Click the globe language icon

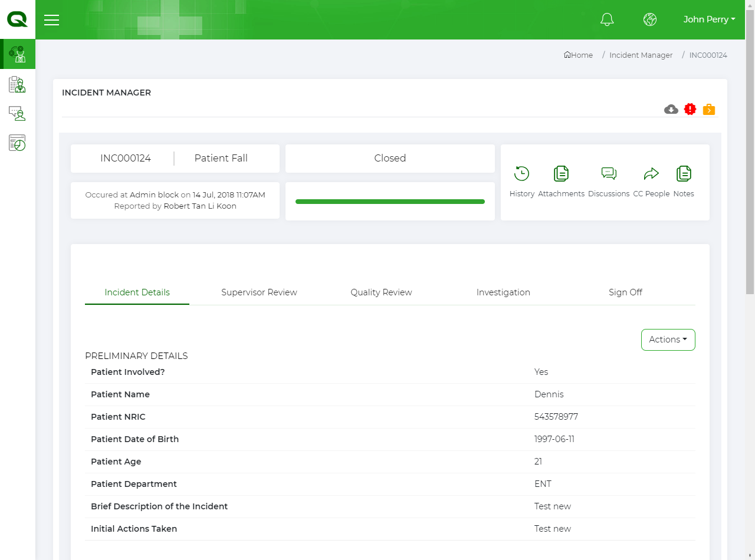(650, 19)
